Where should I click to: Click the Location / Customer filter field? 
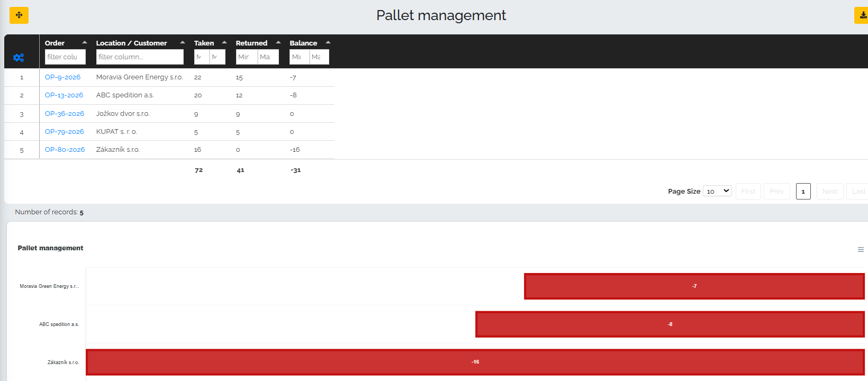(x=140, y=57)
